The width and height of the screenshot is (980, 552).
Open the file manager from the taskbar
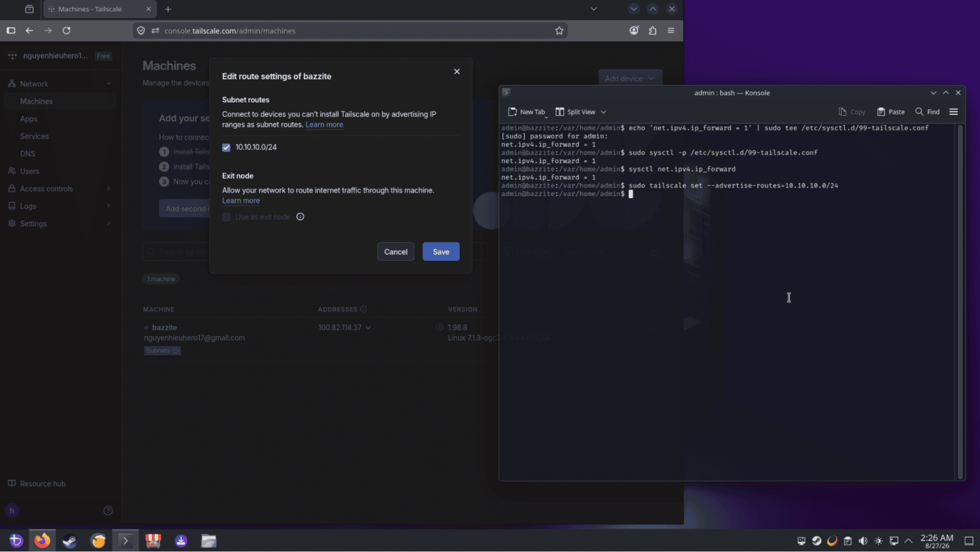coord(209,541)
